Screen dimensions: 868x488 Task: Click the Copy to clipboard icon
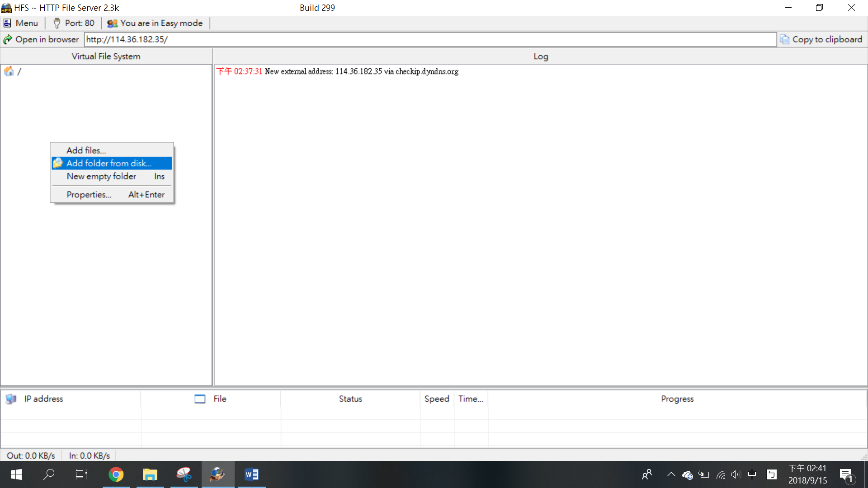click(x=785, y=40)
